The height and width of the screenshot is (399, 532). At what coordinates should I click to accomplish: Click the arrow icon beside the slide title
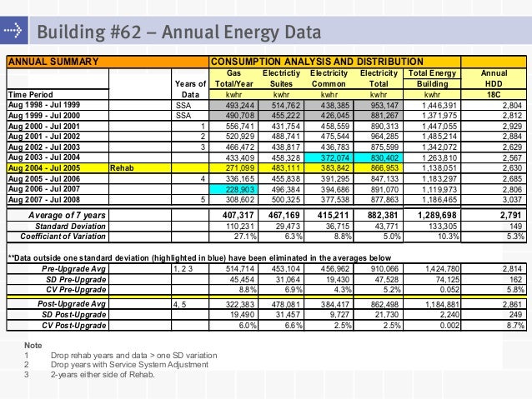[x=13, y=30]
